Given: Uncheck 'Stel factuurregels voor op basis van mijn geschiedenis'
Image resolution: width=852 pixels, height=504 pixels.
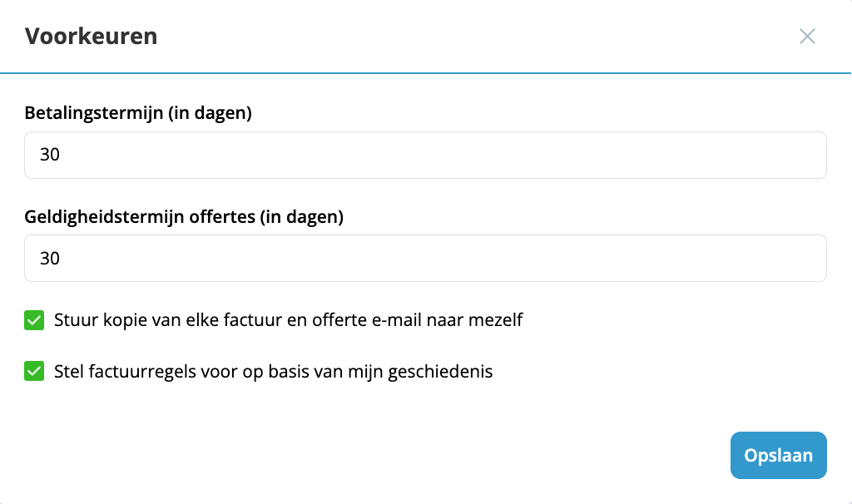Looking at the screenshot, I should (x=33, y=371).
